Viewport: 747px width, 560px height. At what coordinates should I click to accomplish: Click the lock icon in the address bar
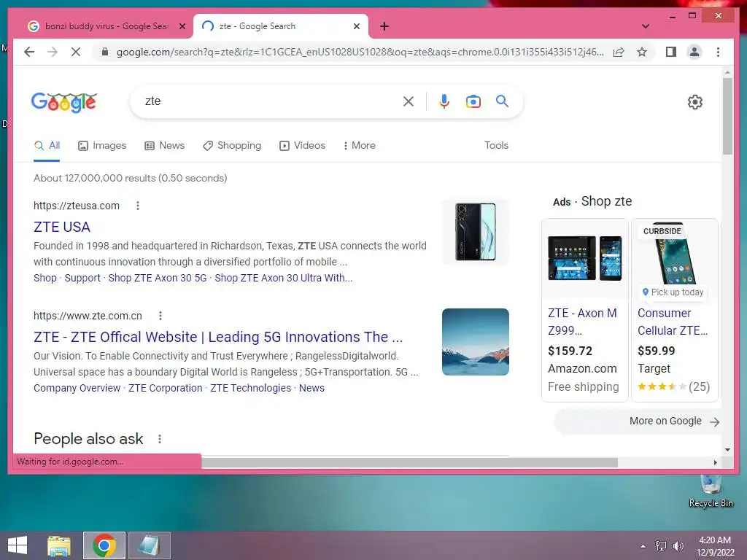105,52
